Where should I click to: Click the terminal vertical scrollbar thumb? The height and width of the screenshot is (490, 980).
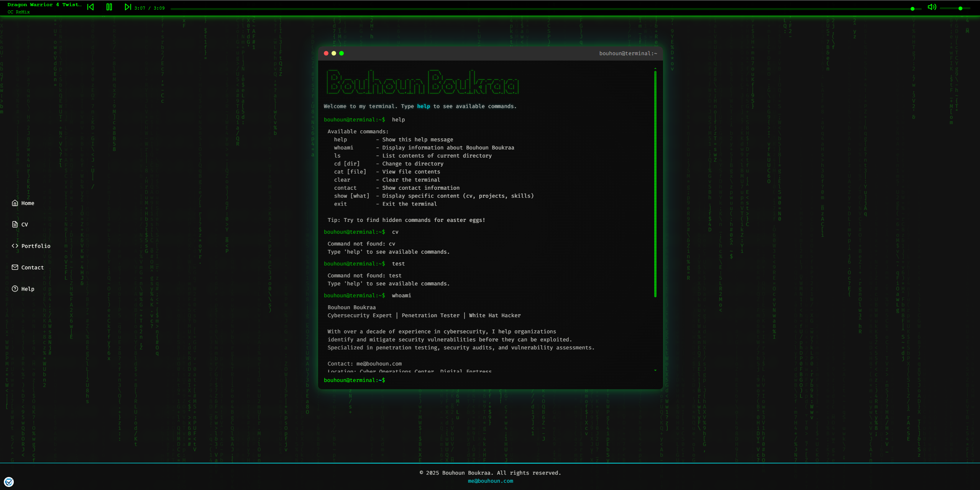tap(655, 184)
